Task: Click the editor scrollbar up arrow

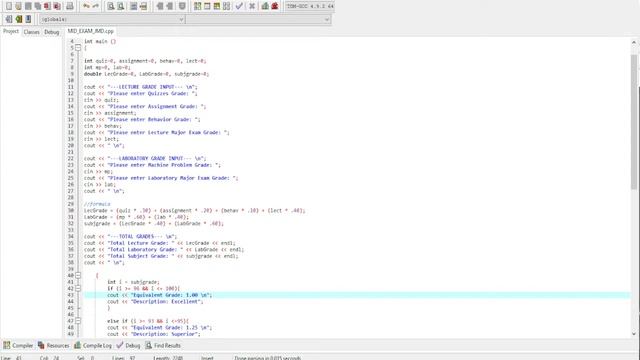Action: 634,42
